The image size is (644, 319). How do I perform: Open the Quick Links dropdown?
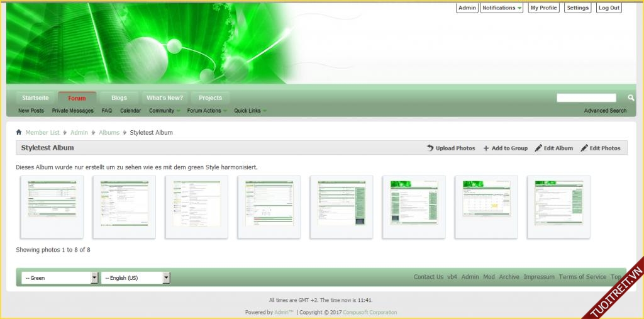coord(250,111)
